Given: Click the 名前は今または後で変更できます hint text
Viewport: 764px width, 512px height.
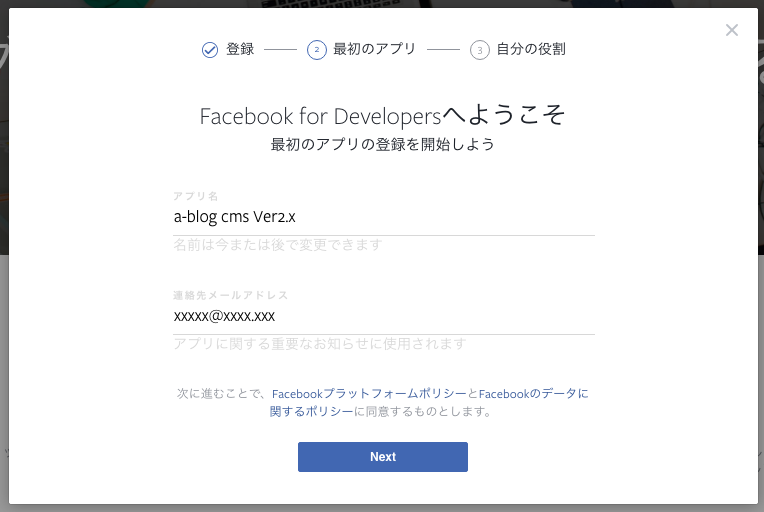Looking at the screenshot, I should pos(277,245).
